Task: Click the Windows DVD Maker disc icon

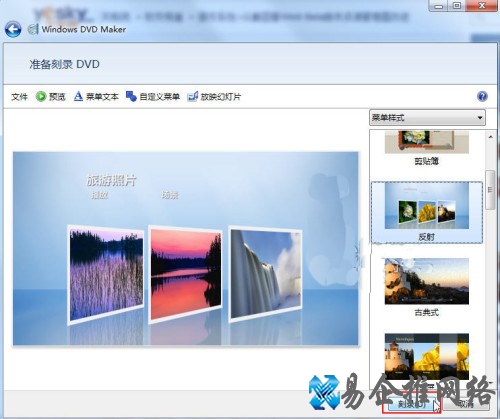Action: (33, 29)
